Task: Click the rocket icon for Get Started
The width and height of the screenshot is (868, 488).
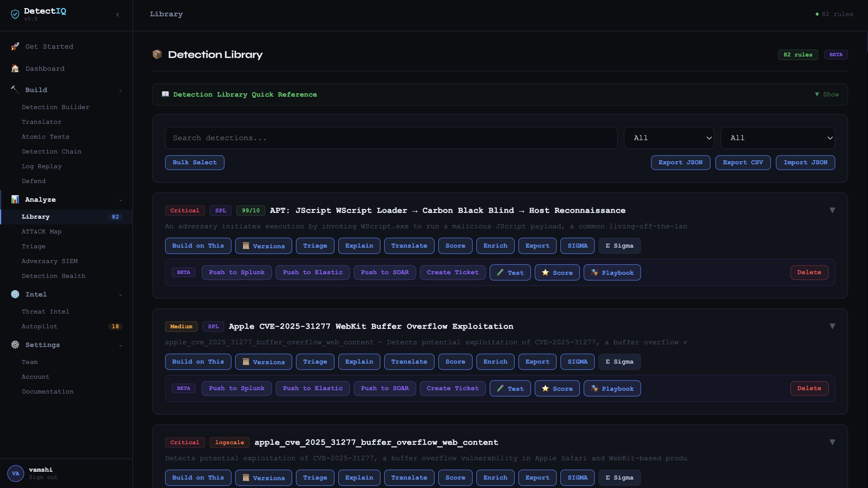Action: pos(15,47)
